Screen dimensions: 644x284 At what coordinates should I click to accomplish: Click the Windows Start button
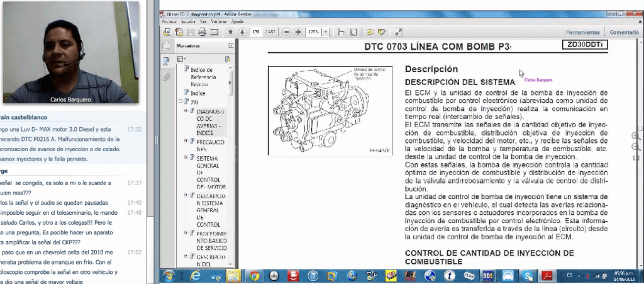pos(169,276)
